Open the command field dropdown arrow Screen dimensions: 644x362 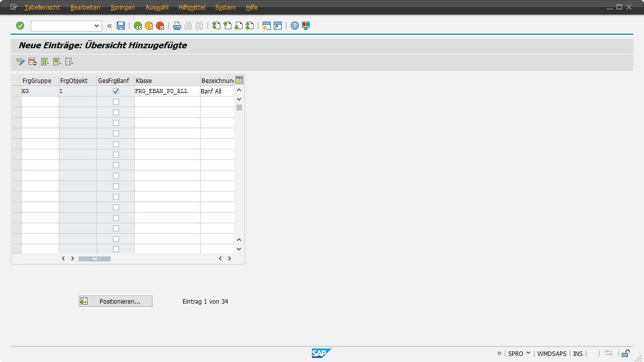pyautogui.click(x=97, y=26)
